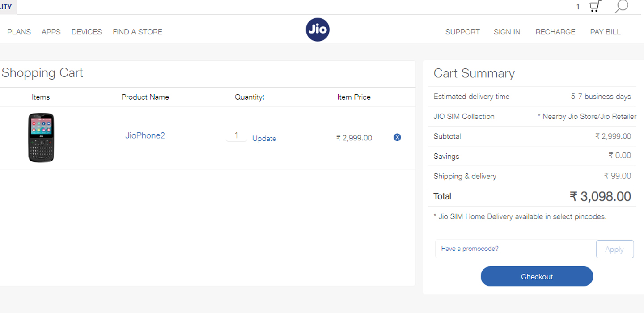644x313 pixels.
Task: Click the JioPhone2 product thumbnail
Action: 41,138
